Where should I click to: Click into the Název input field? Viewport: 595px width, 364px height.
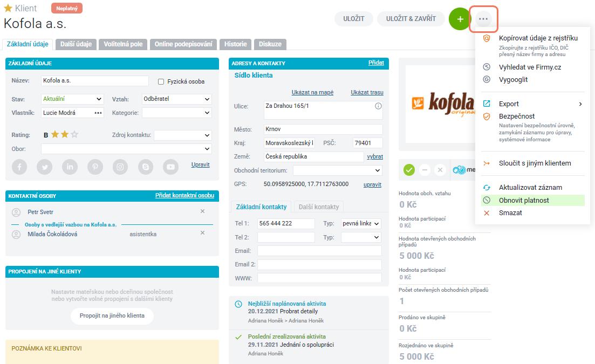(x=95, y=81)
